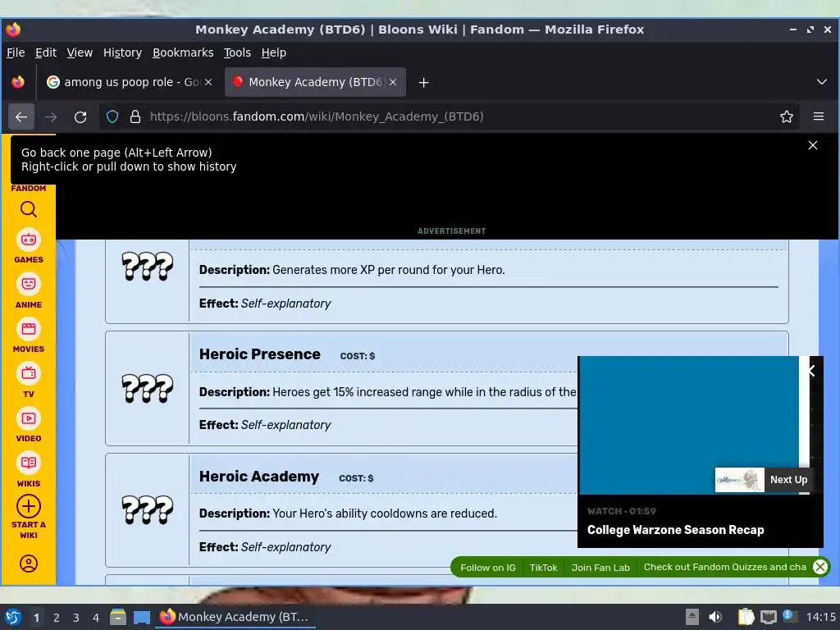The image size is (840, 630).
Task: Open the Fandom search icon
Action: pos(29,209)
